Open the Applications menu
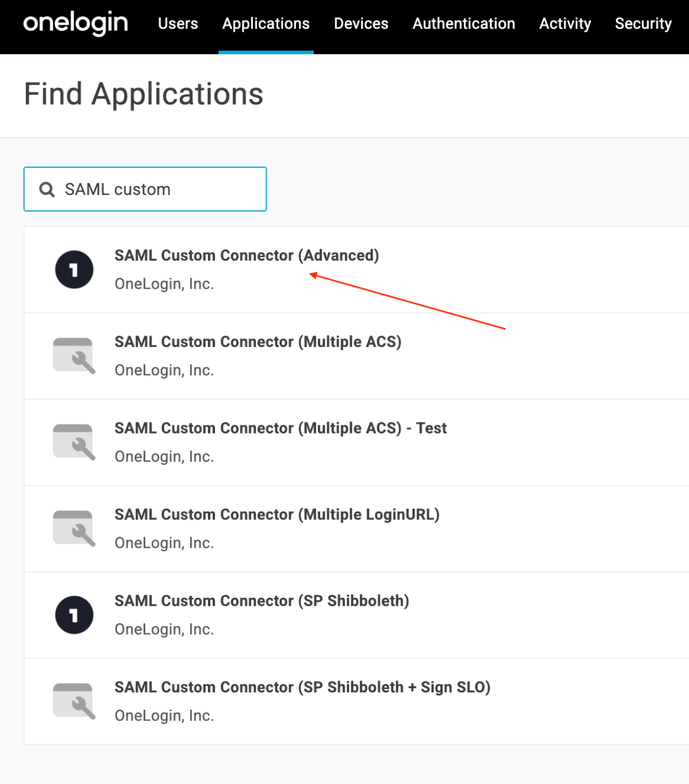Viewport: 689px width, 784px height. [x=266, y=24]
